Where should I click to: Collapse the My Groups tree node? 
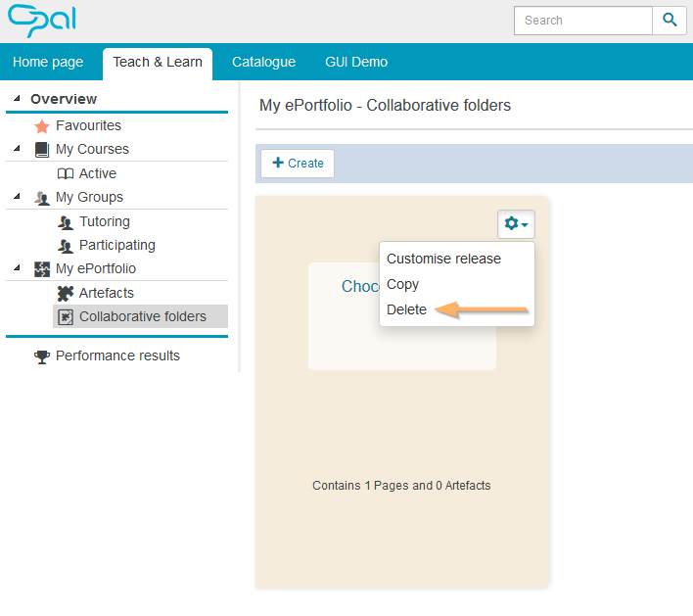click(16, 197)
